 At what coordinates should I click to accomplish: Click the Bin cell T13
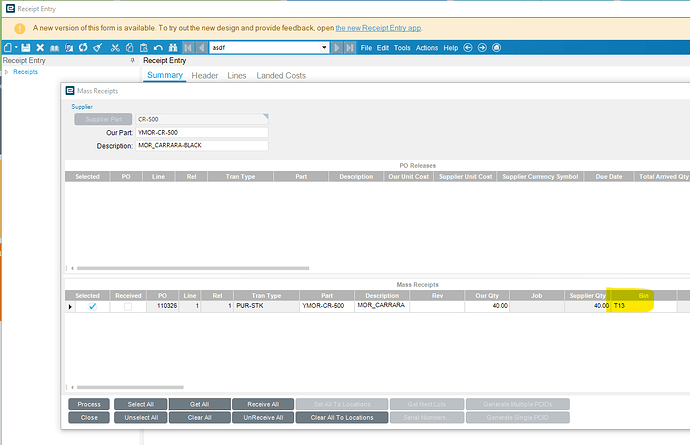[x=644, y=306]
